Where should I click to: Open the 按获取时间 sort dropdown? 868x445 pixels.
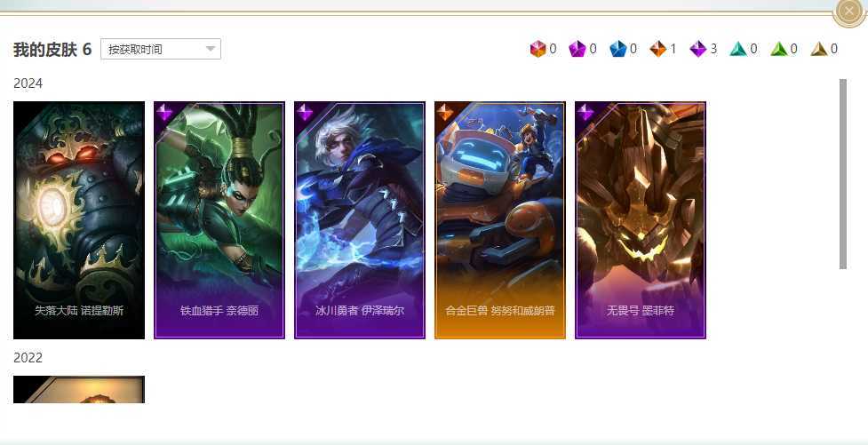pos(161,49)
